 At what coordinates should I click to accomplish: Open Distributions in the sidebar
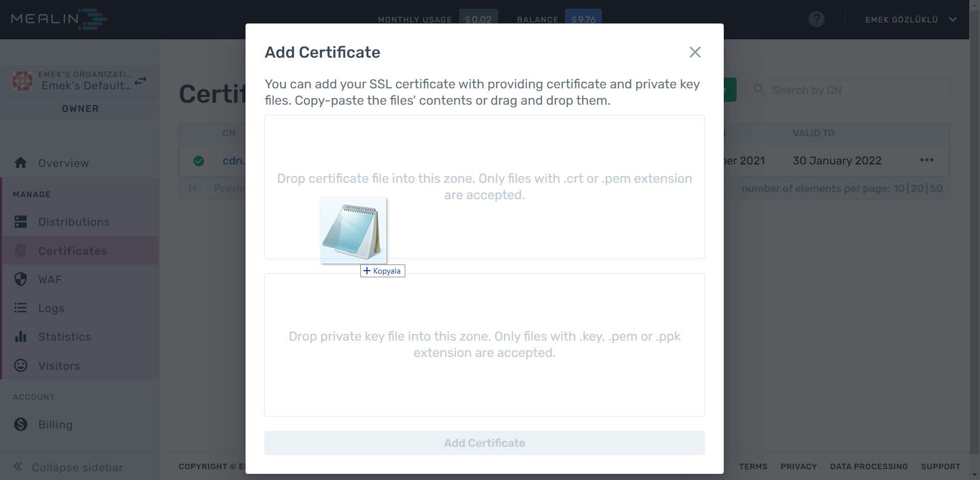(74, 222)
